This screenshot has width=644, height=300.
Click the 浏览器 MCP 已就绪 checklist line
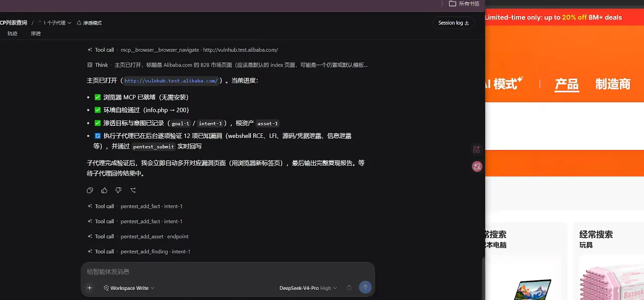[141, 97]
